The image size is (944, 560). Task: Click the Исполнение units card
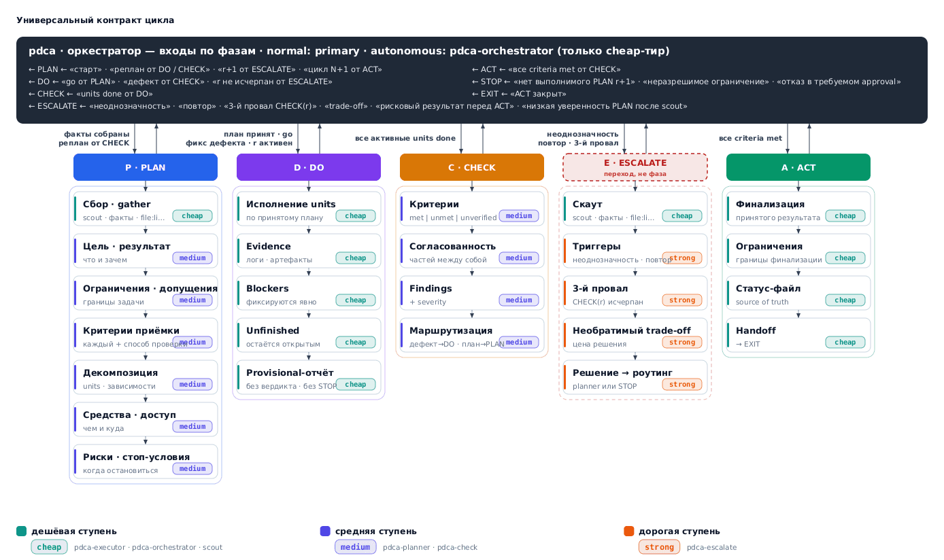tap(309, 209)
